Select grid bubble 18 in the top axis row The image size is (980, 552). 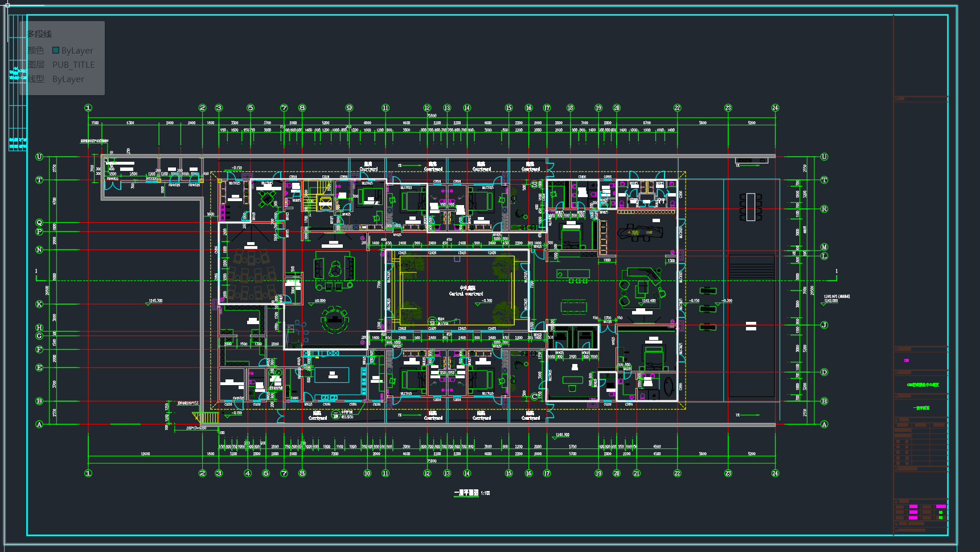pyautogui.click(x=571, y=108)
